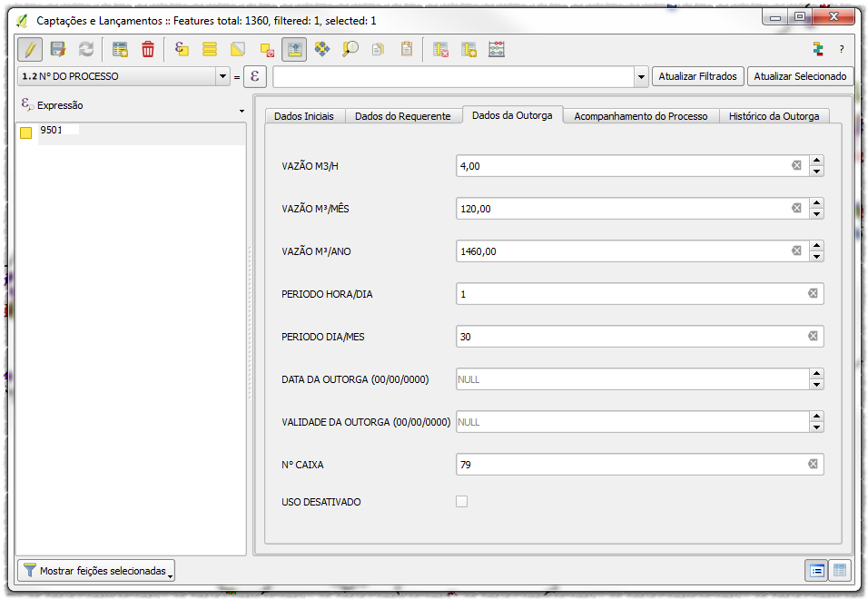Clear the VAZÃO M³/MÊS field value
Image resolution: width=868 pixels, height=599 pixels.
click(796, 208)
